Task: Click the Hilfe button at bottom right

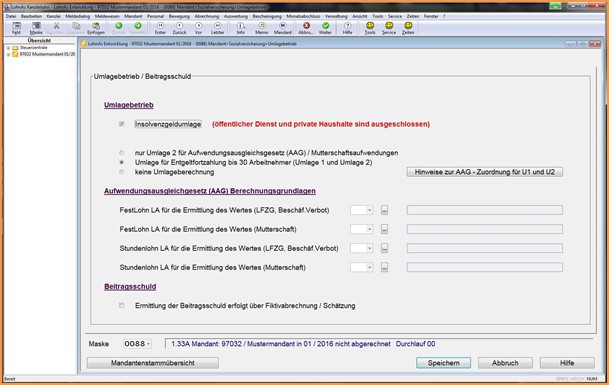Action: click(x=567, y=363)
